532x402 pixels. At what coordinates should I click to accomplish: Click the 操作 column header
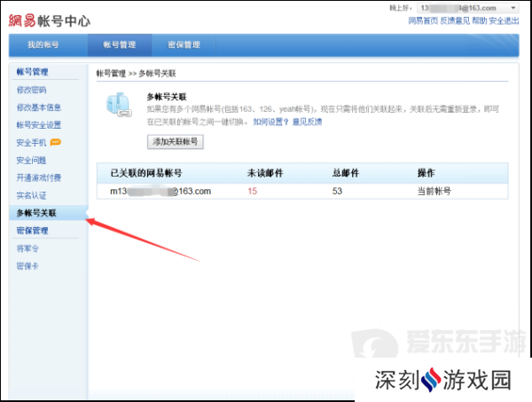click(x=426, y=173)
